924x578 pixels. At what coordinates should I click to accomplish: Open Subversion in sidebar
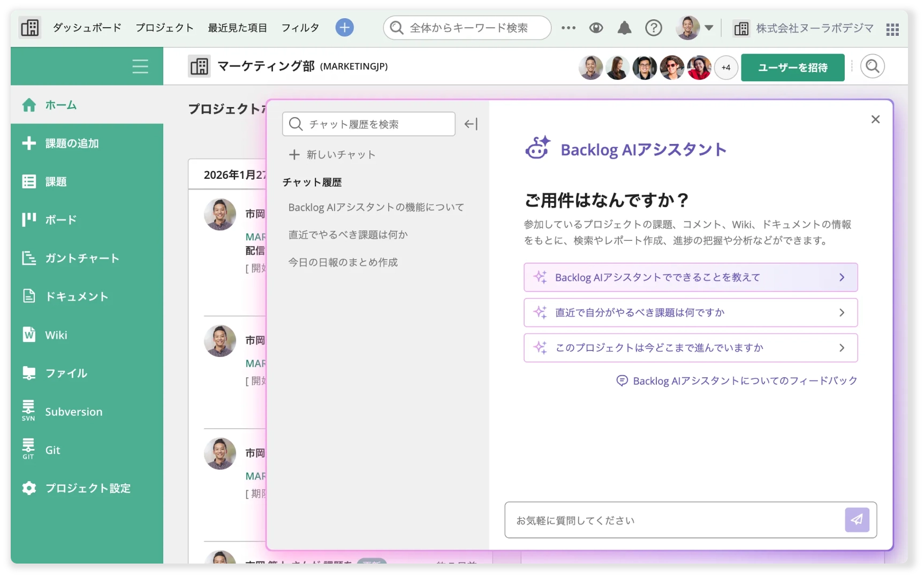click(x=87, y=412)
